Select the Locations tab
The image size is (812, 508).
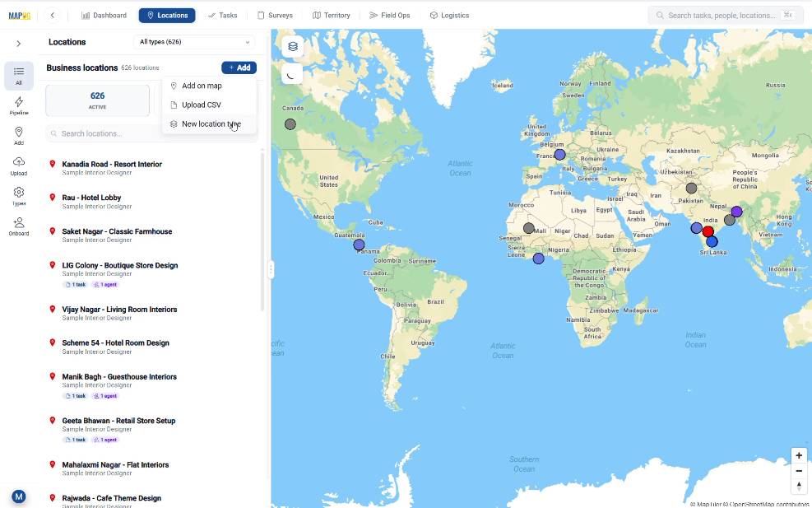[167, 16]
